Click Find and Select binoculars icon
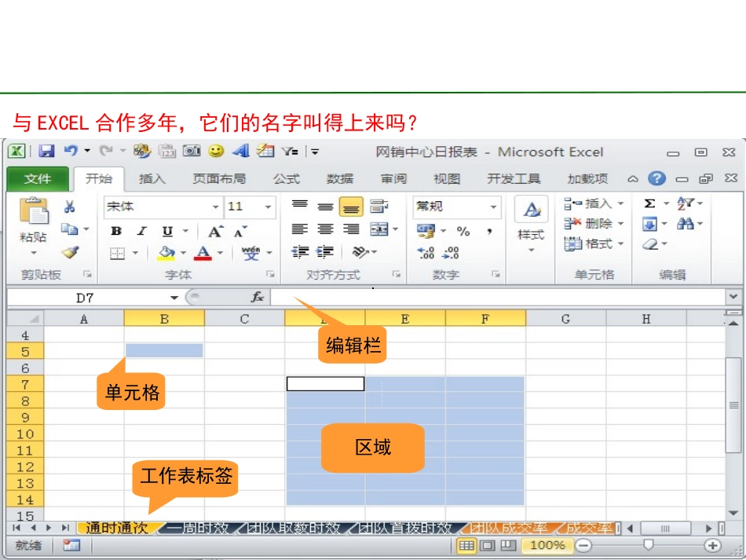 (x=686, y=224)
